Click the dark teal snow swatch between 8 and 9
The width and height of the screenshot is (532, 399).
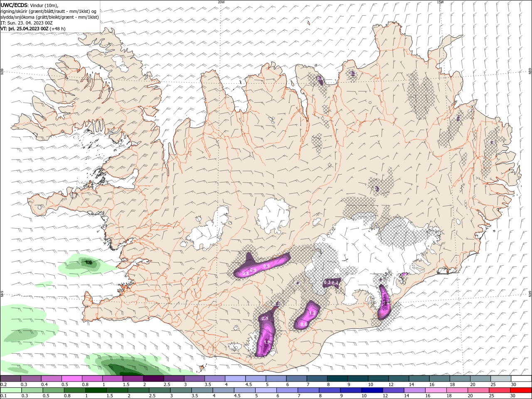click(x=337, y=379)
